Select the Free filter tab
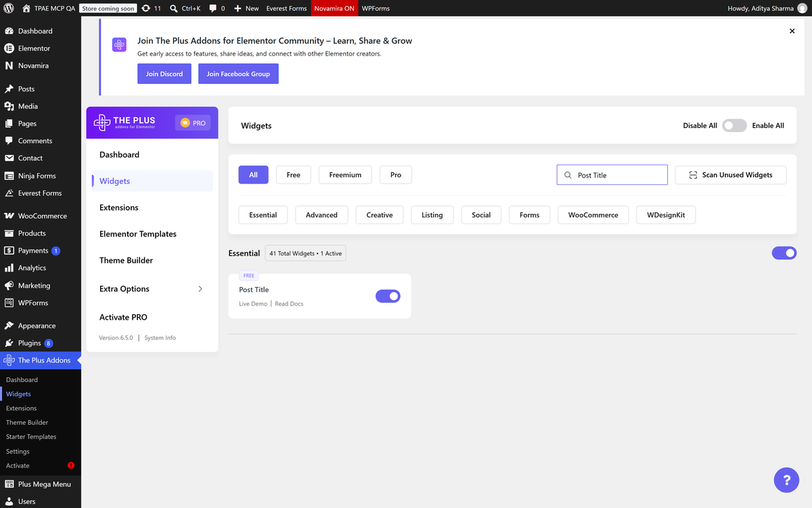This screenshot has height=508, width=812. [293, 175]
